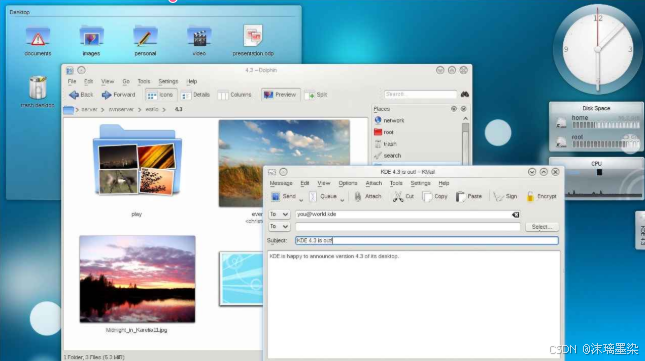Open the second recipient type dropdown

coord(279,227)
